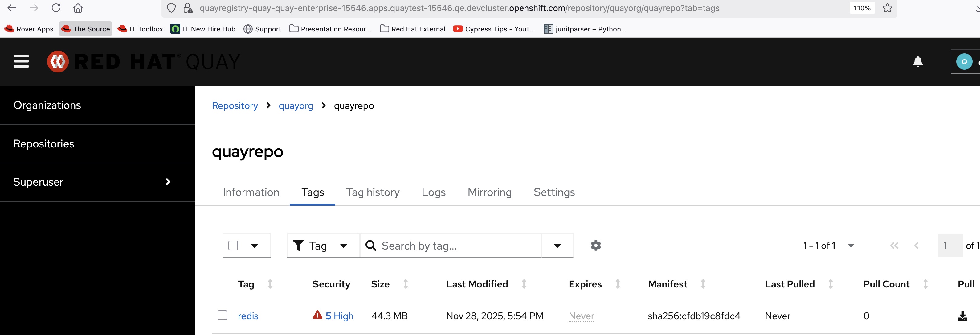Toggle the select-all tags checkbox
The height and width of the screenshot is (335, 980).
click(233, 246)
